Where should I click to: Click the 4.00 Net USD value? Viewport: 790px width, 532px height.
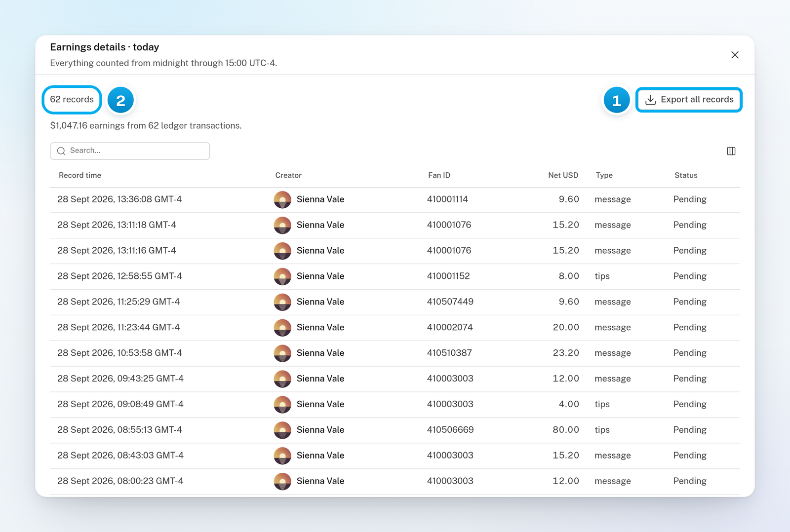(x=569, y=404)
